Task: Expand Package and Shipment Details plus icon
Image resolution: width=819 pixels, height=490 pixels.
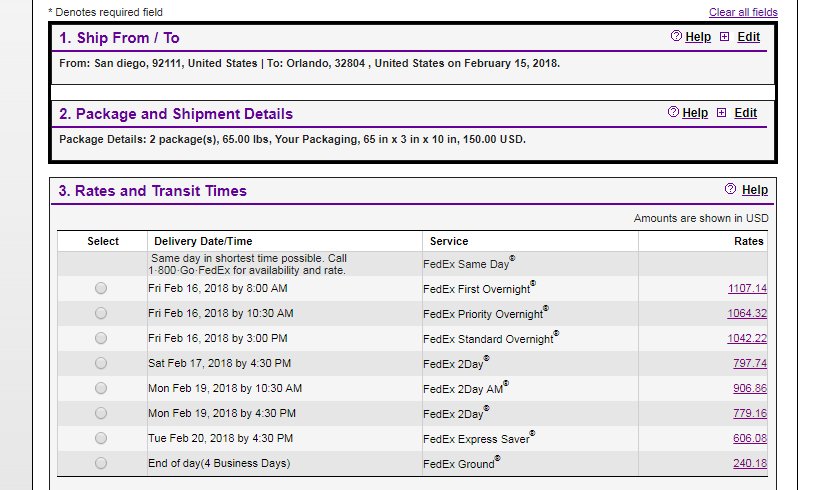Action: [x=721, y=112]
